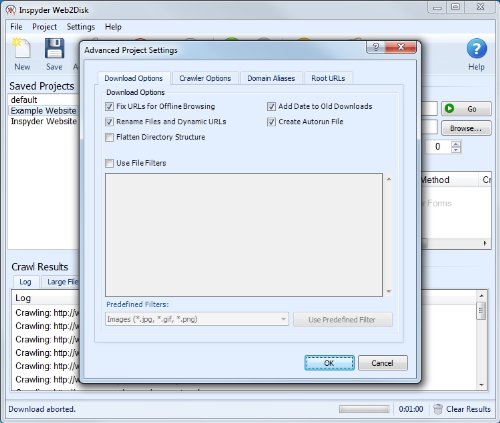Viewport: 500px width, 423px height.
Task: Toggle Rename Files and Dynamic URLs
Action: coord(109,122)
